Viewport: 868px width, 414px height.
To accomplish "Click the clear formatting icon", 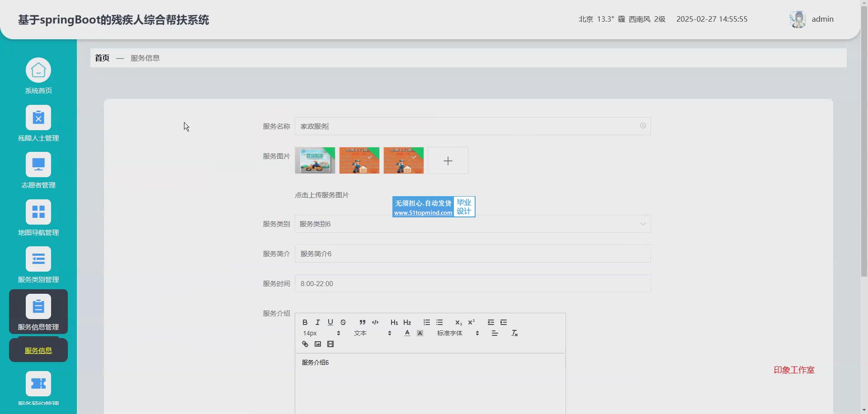I will [x=514, y=333].
